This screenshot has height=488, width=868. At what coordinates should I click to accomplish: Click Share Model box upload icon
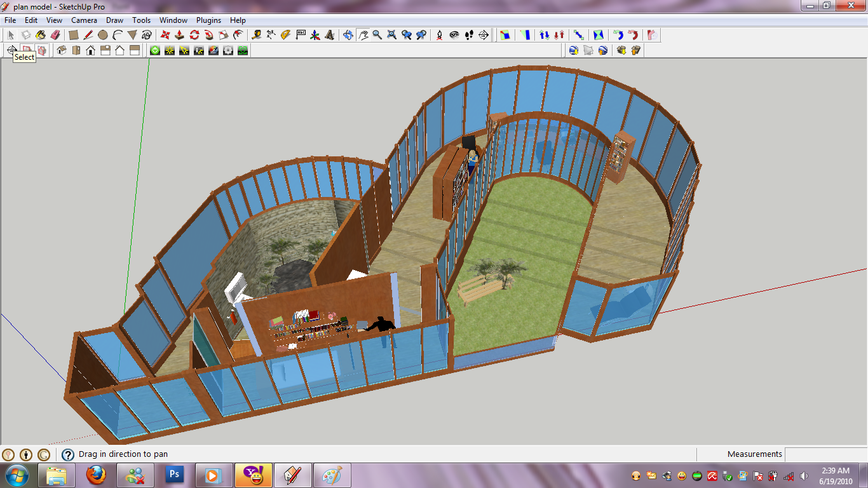pyautogui.click(x=636, y=50)
